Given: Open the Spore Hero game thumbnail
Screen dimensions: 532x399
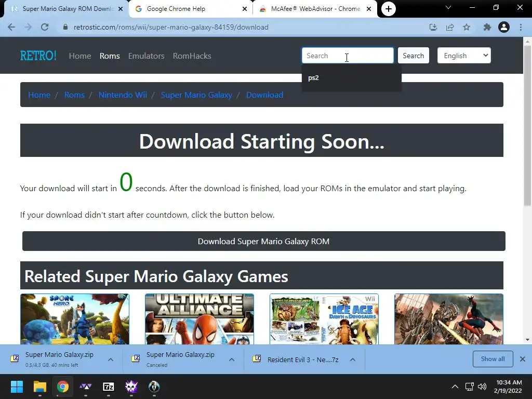Looking at the screenshot, I should pos(75,320).
